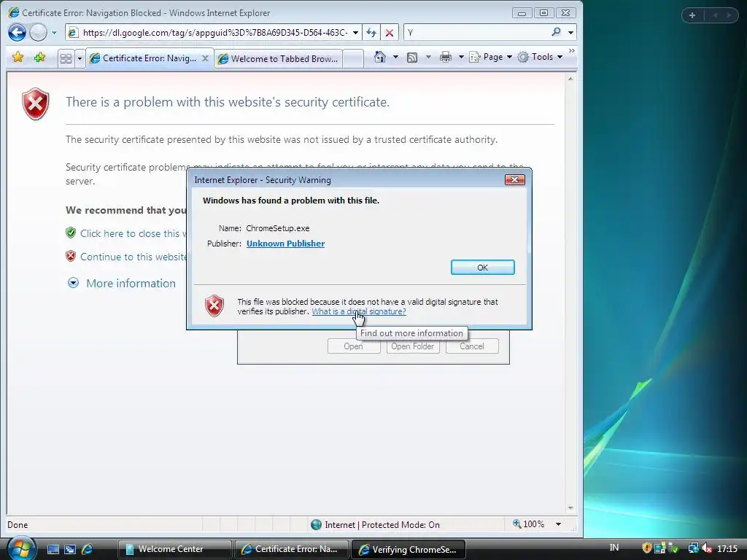Click the Print icon
This screenshot has width=747, height=560.
point(446,57)
